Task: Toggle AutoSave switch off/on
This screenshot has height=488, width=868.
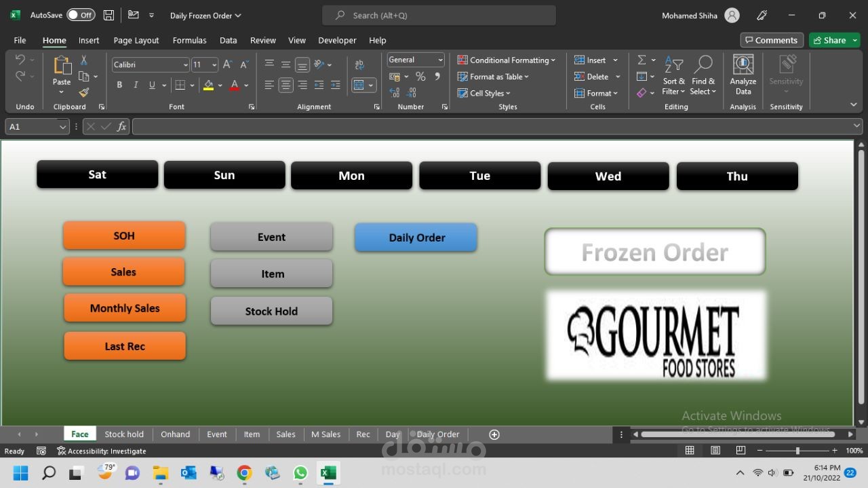Action: pyautogui.click(x=81, y=15)
